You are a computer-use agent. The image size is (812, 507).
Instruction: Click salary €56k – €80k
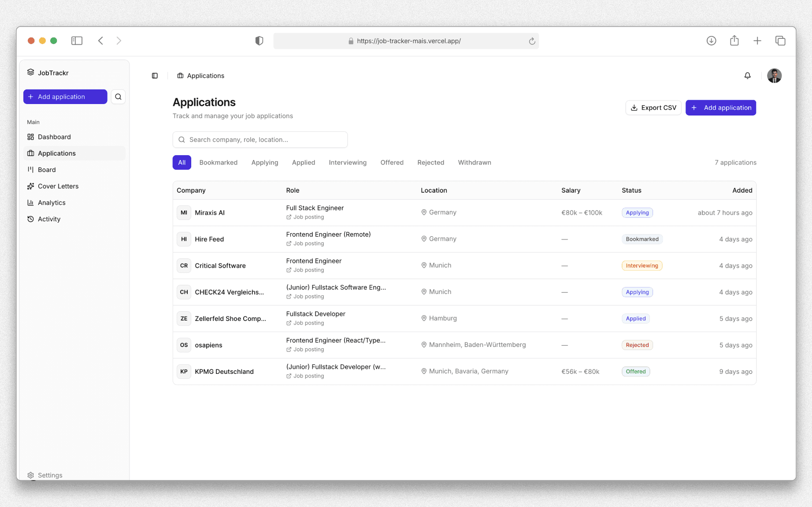pos(580,371)
